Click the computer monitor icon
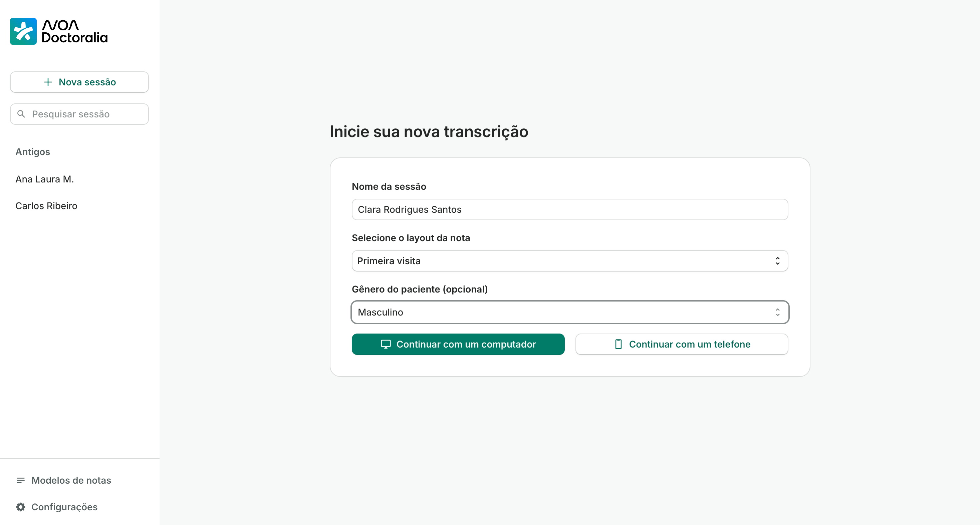Viewport: 980px width, 525px height. [x=386, y=344]
